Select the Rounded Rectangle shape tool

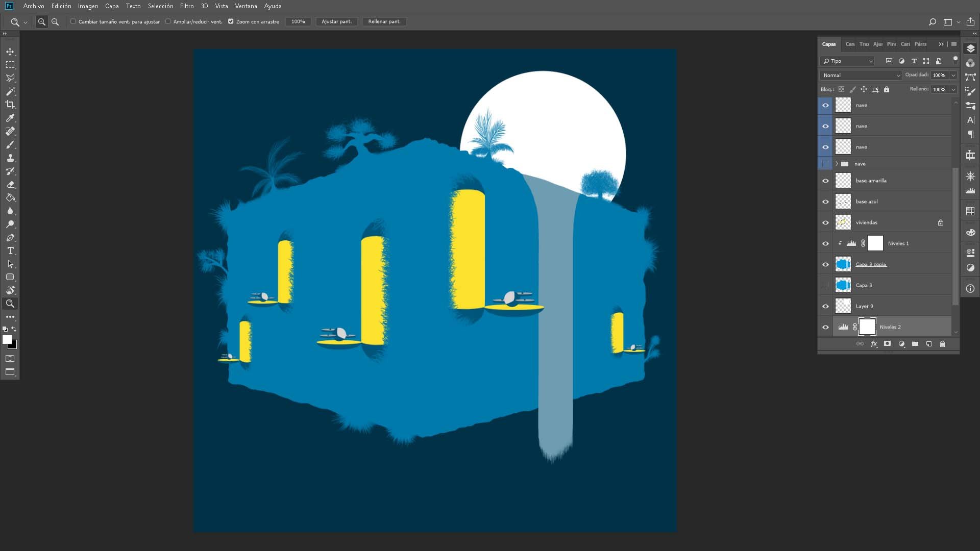pyautogui.click(x=10, y=277)
